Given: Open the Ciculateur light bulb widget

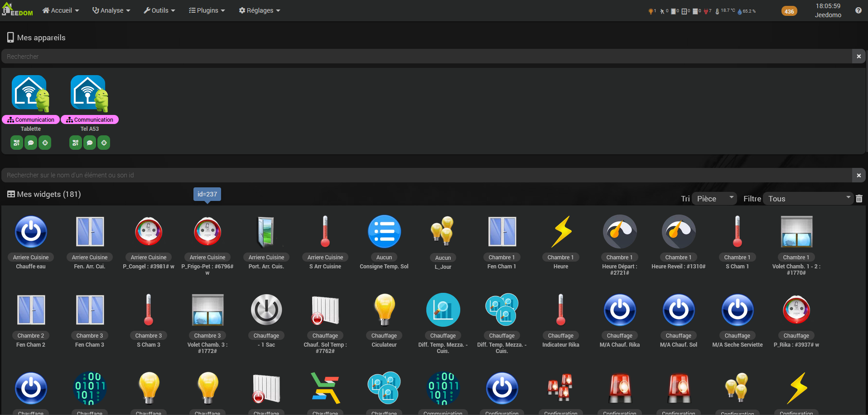Looking at the screenshot, I should (384, 310).
